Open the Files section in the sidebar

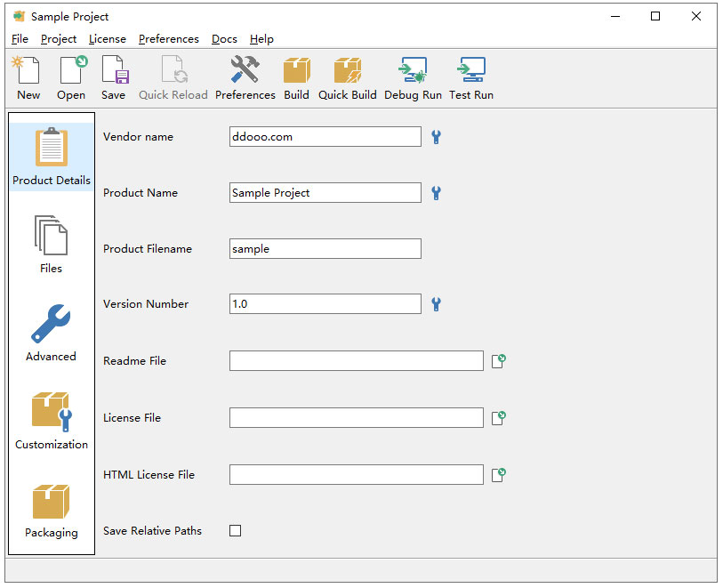click(52, 245)
